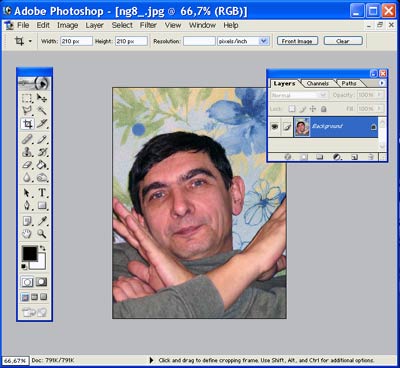Click add layer mask icon
The image size is (400, 368).
pos(304,157)
